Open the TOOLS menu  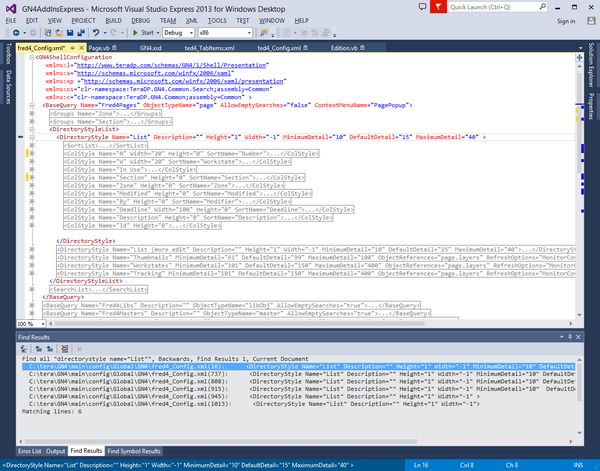coord(217,21)
